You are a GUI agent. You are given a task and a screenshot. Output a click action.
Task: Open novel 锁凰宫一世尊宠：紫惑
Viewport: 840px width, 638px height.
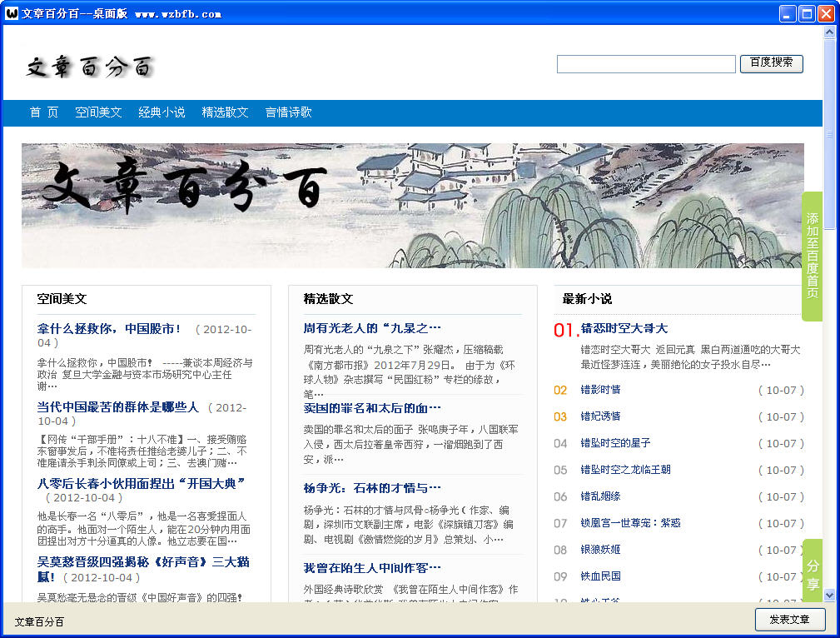pyautogui.click(x=630, y=523)
